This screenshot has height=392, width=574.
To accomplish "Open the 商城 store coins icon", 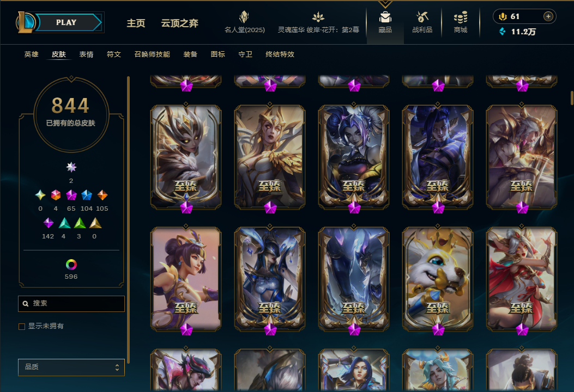I will (461, 17).
